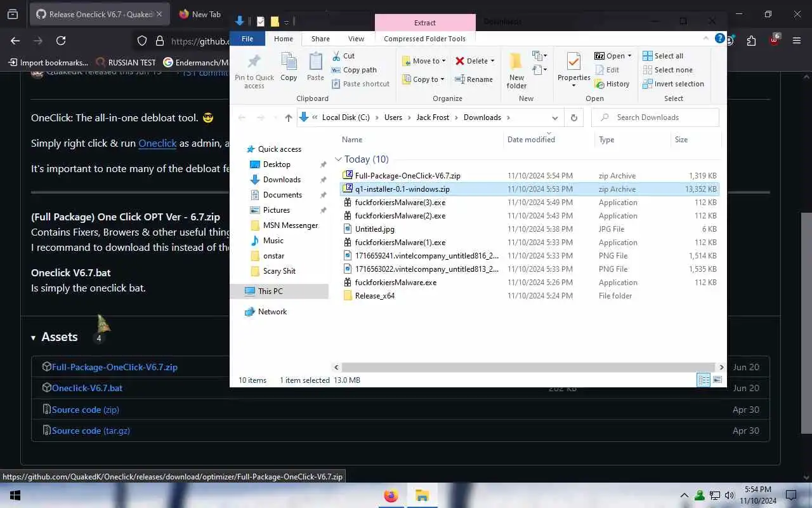Switch to Details view layout icon
Viewport: 812px width, 508px height.
pyautogui.click(x=704, y=380)
